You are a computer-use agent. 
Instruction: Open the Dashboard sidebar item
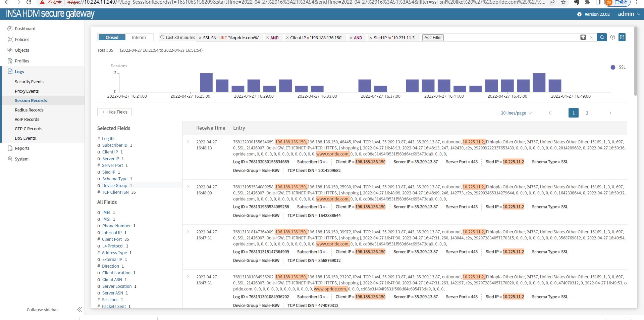[25, 29]
